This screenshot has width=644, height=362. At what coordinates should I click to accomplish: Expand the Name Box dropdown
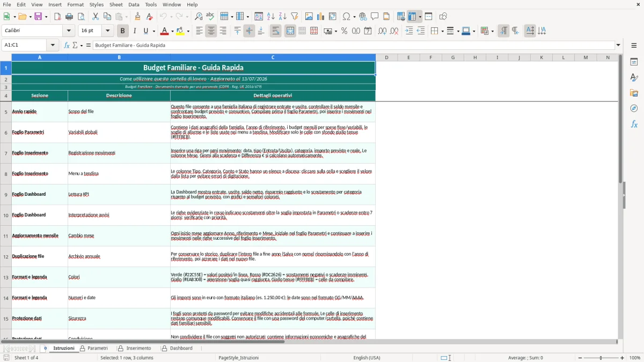53,45
